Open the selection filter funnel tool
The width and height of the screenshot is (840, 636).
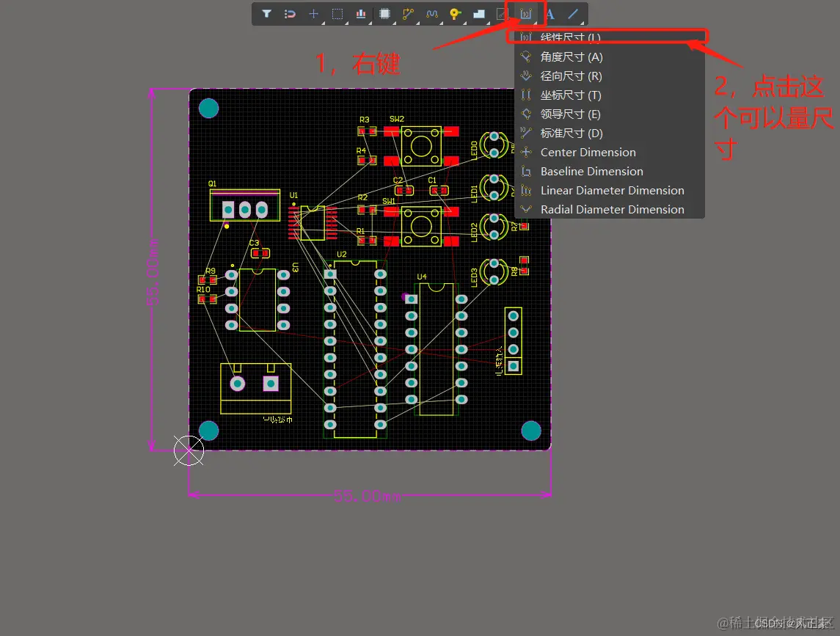point(266,14)
